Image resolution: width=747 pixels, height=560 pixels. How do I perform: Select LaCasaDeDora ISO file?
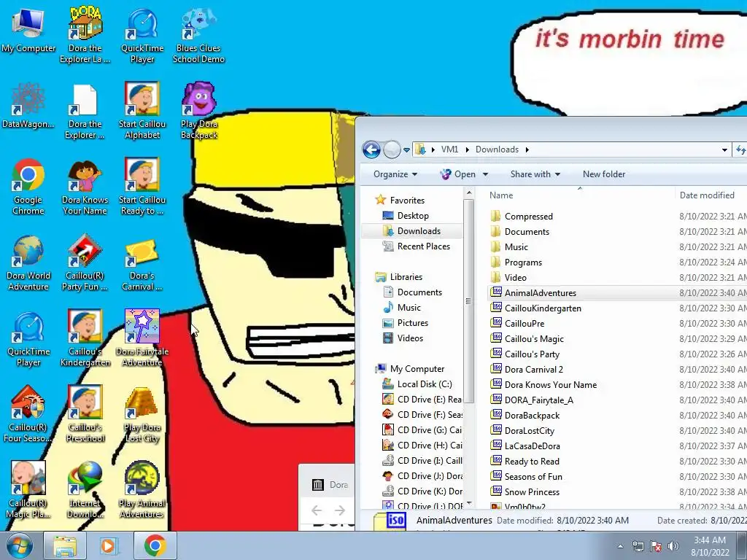coord(532,446)
